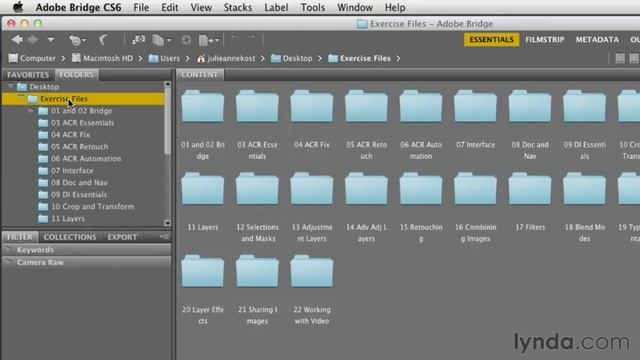Select the 15 Retouching folder thumbnail
This screenshot has width=640, height=360.
tap(421, 189)
